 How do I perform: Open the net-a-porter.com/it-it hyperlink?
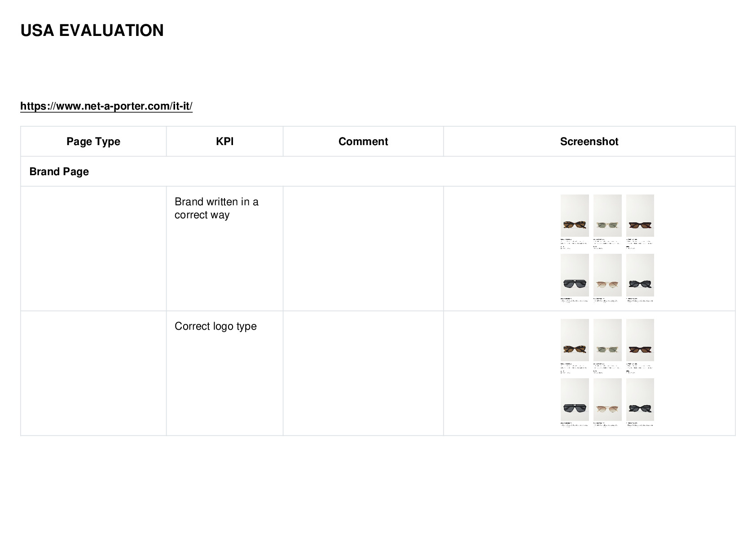pos(106,106)
